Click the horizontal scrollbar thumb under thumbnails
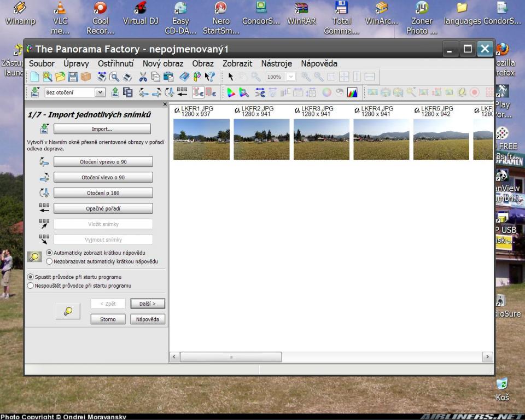The image size is (525, 420). tap(231, 357)
